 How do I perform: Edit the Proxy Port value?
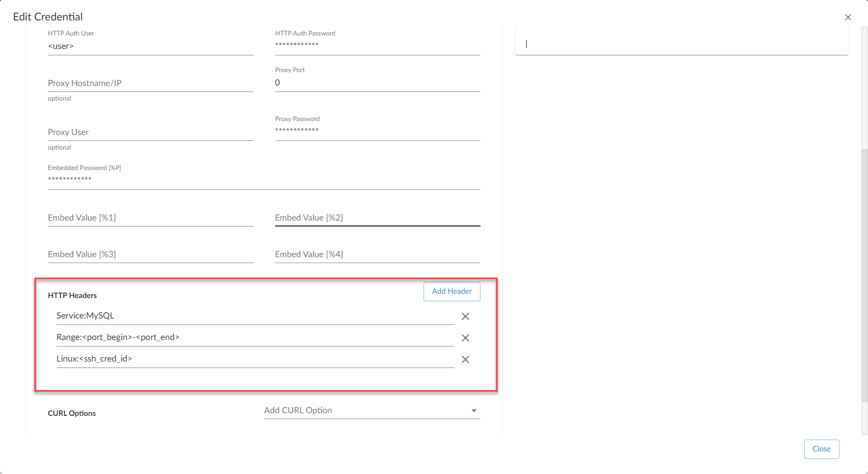[x=377, y=83]
